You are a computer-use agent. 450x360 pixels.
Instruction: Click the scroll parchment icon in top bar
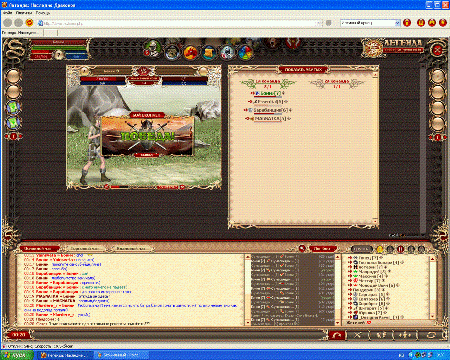pos(209,53)
